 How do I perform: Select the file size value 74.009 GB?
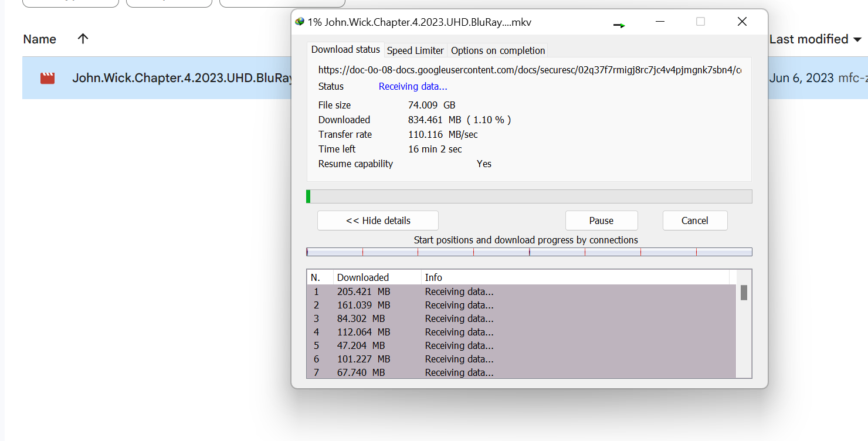[x=432, y=106]
